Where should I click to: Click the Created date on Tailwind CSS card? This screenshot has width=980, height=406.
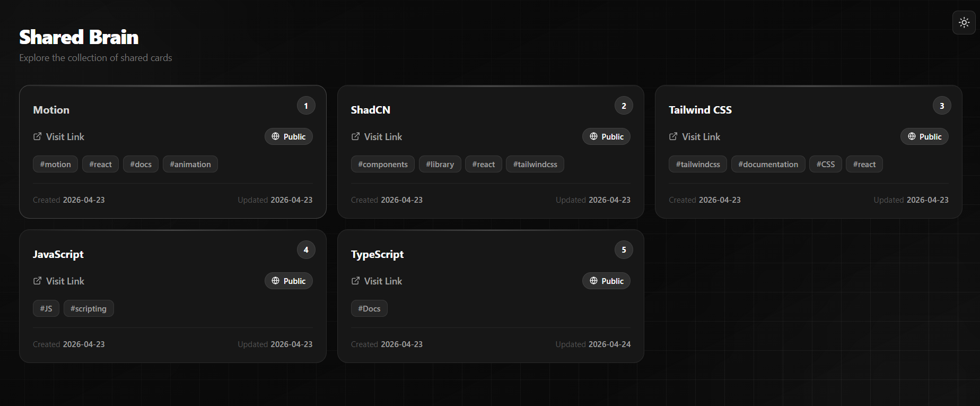[705, 200]
